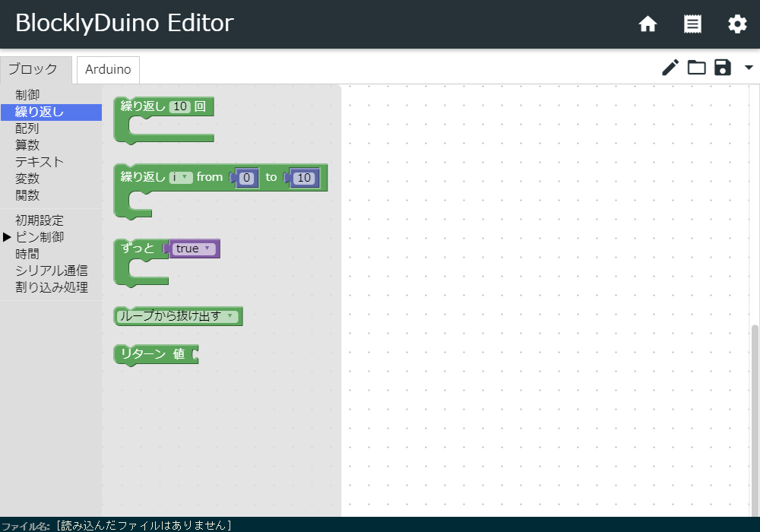760x532 pixels.
Task: Open settings via the gear icon
Action: pyautogui.click(x=737, y=24)
